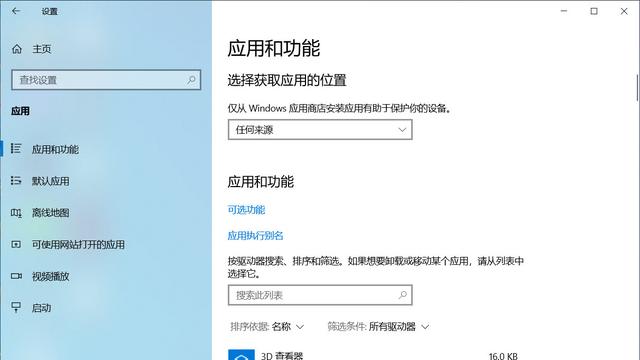Click the magnifier icon in 查找设置 box
Viewport: 640px width, 360px height.
pyautogui.click(x=191, y=80)
